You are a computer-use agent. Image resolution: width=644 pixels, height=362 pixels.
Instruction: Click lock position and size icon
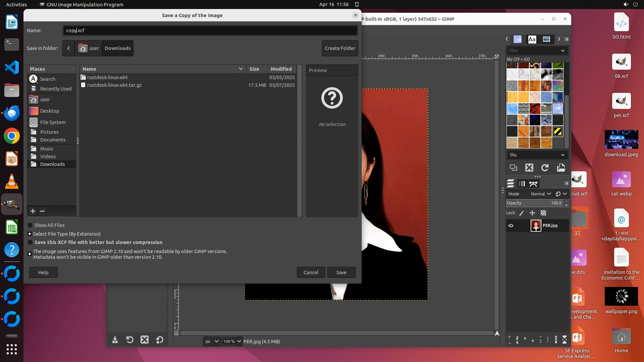[x=532, y=213]
